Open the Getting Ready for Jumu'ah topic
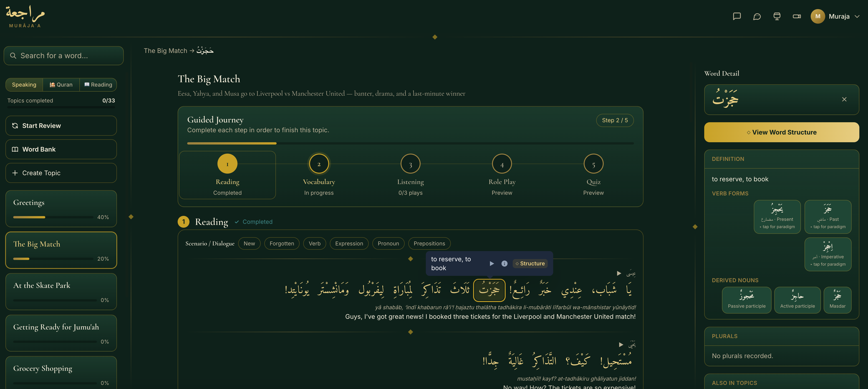 coord(61,333)
